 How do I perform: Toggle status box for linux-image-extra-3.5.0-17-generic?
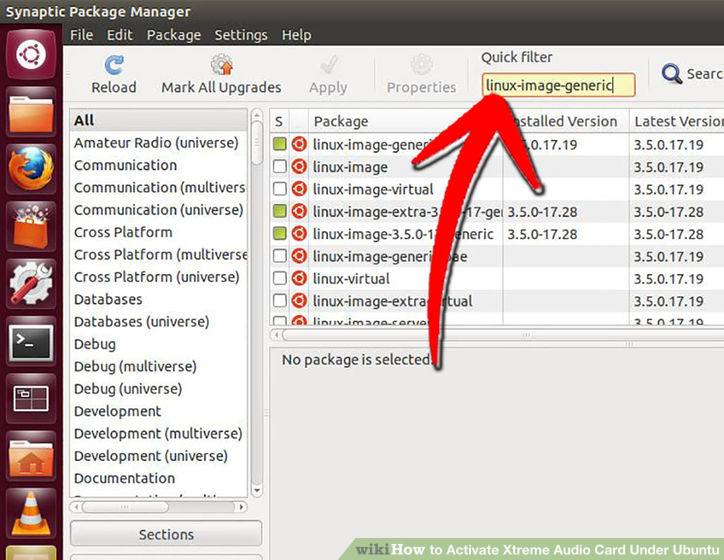click(x=279, y=211)
